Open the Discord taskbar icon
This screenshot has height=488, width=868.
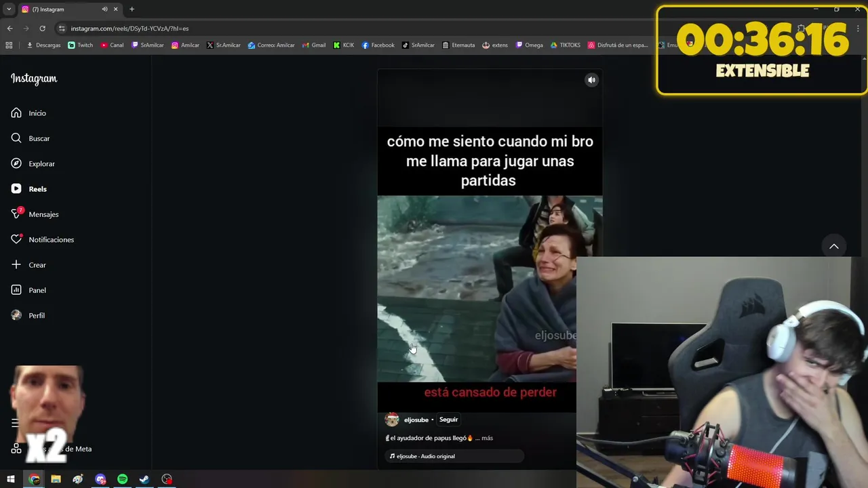point(100,479)
